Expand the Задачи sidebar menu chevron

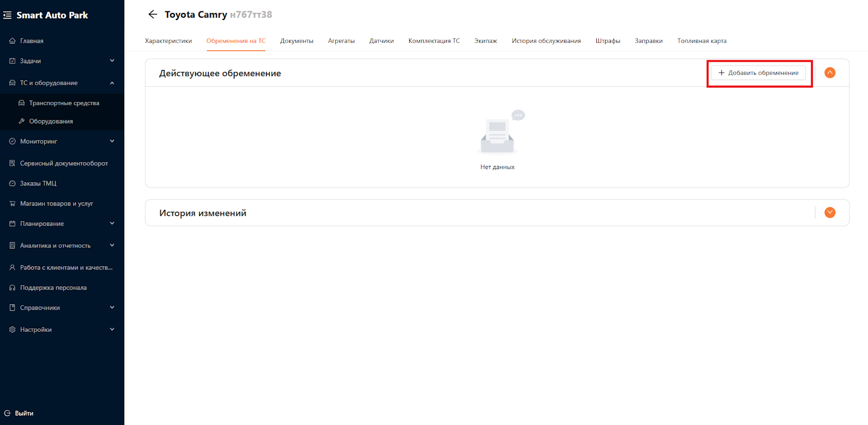[112, 61]
